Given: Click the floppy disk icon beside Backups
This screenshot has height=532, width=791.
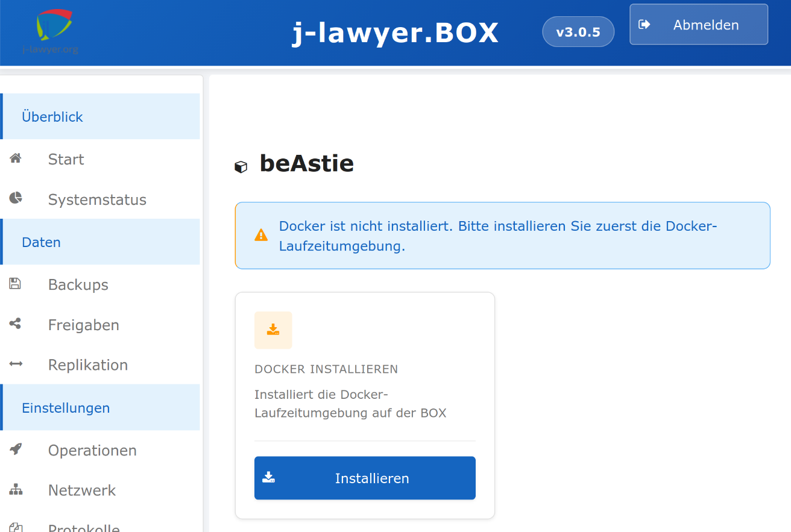Looking at the screenshot, I should click(x=15, y=283).
